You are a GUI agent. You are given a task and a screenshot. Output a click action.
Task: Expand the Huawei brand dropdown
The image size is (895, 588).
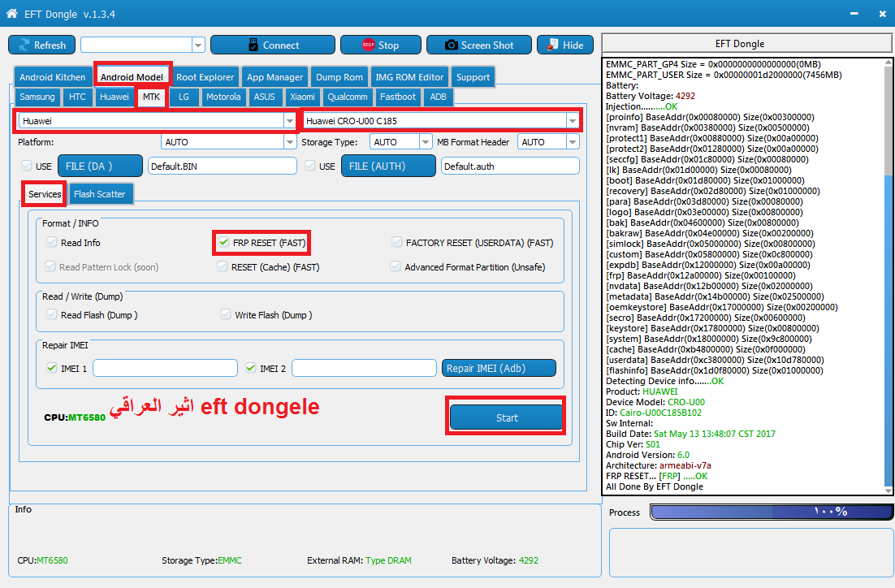pyautogui.click(x=289, y=121)
